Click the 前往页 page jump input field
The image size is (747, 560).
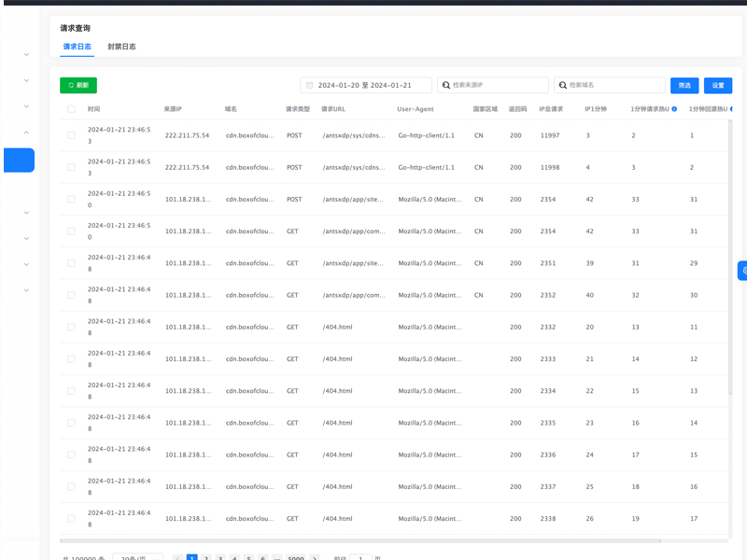362,557
